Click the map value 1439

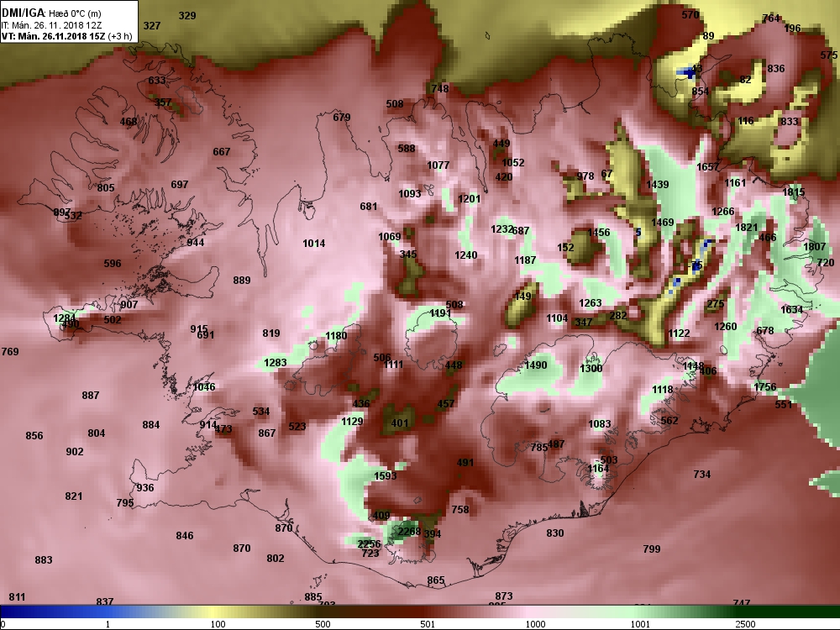click(658, 184)
